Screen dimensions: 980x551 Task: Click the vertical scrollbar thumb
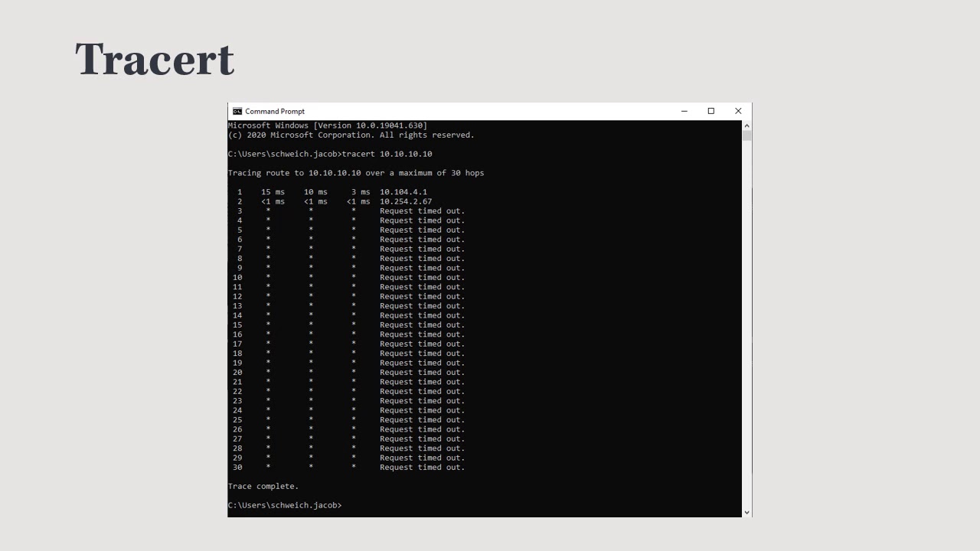click(x=746, y=135)
